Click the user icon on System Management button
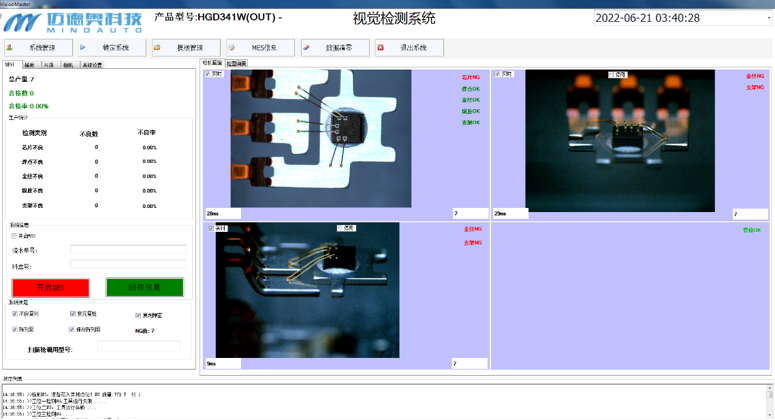The image size is (775, 420). 11,47
